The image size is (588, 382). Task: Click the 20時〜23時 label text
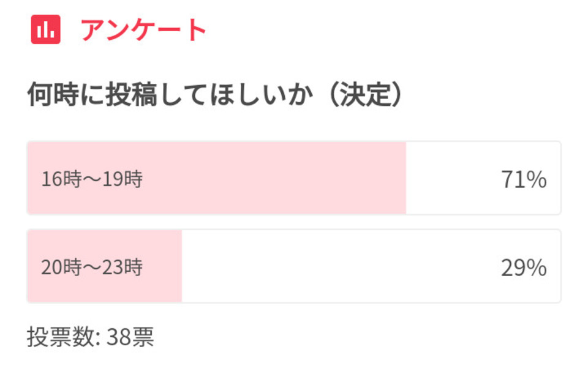pyautogui.click(x=92, y=268)
